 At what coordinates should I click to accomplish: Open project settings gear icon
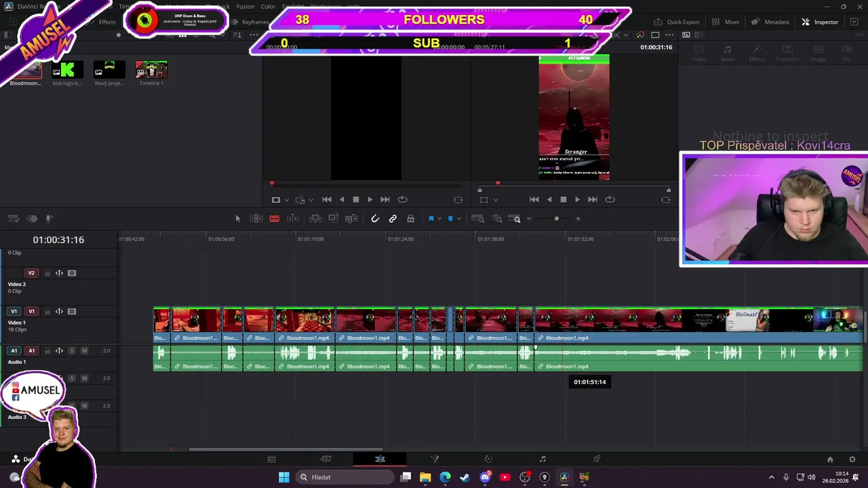tap(852, 459)
